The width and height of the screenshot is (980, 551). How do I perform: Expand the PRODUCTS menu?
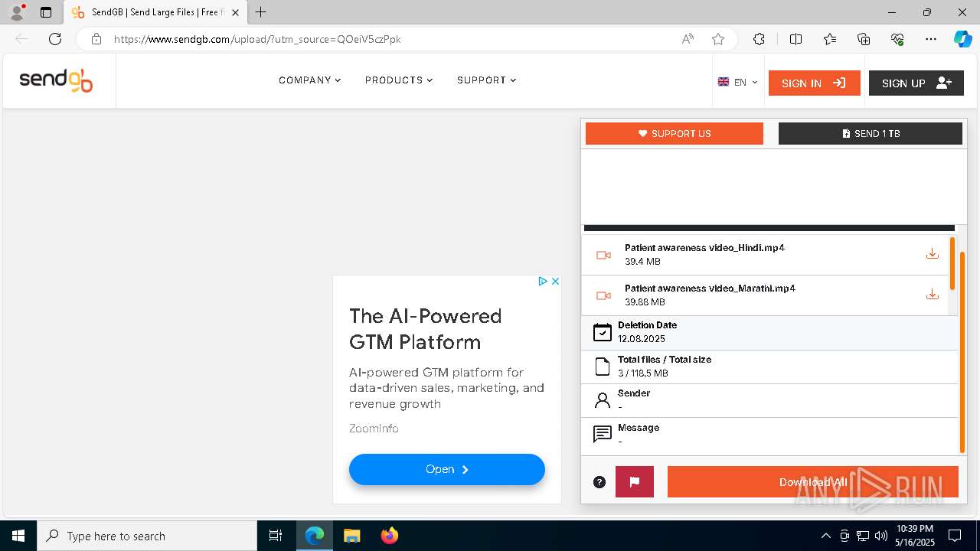(x=399, y=80)
